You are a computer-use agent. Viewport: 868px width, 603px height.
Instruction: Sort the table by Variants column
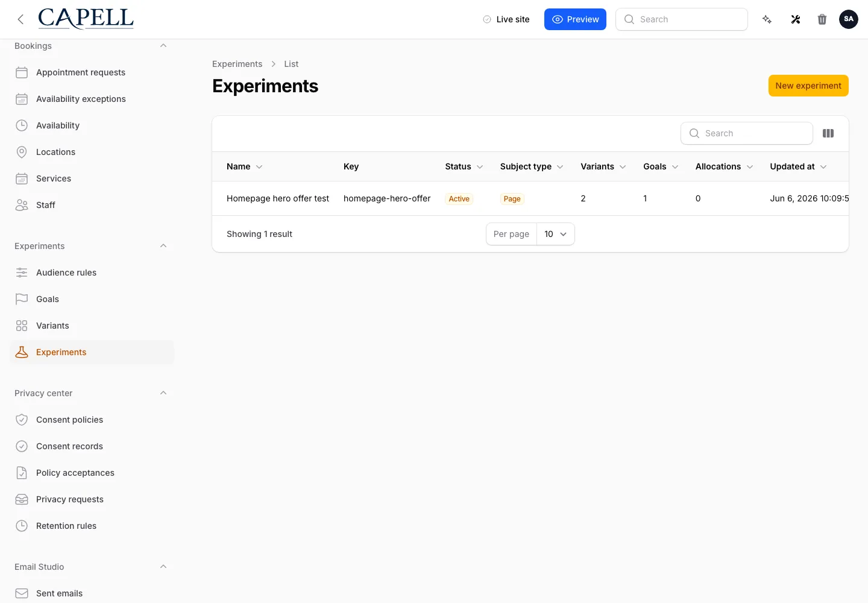click(603, 166)
